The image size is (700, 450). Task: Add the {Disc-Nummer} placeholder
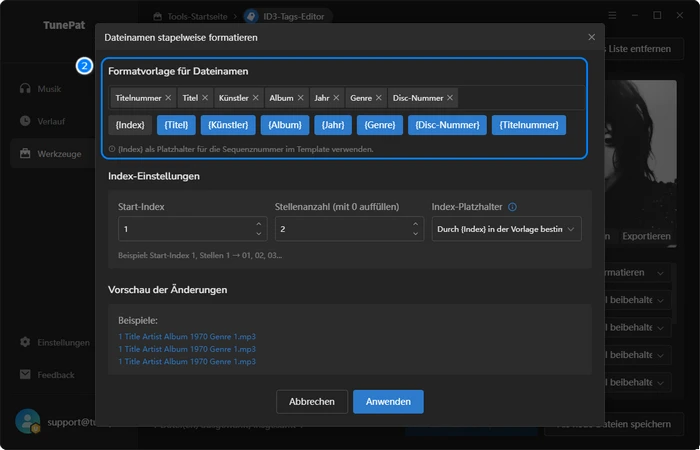point(447,125)
